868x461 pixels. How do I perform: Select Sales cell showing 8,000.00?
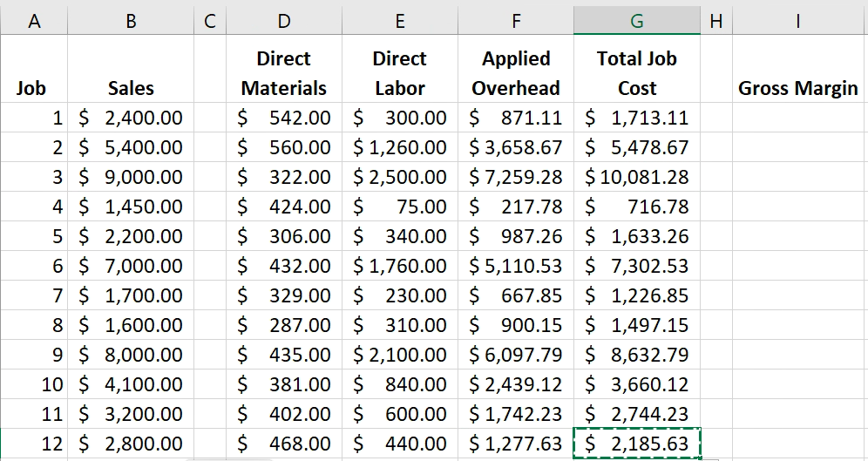pos(131,354)
